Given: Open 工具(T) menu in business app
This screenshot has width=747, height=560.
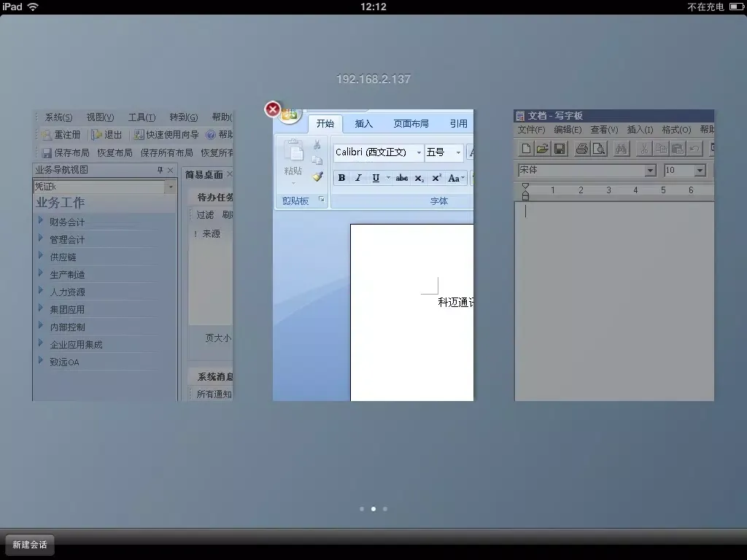Looking at the screenshot, I should 142,117.
